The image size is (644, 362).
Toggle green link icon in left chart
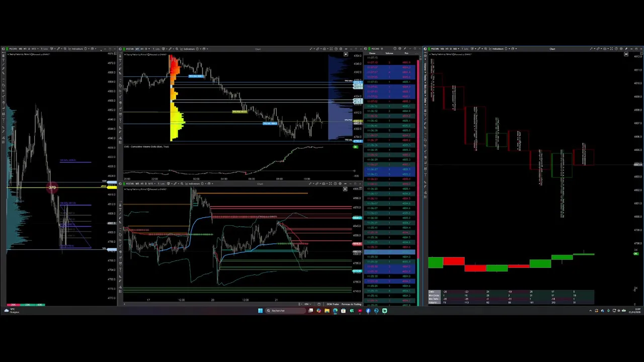[7, 49]
